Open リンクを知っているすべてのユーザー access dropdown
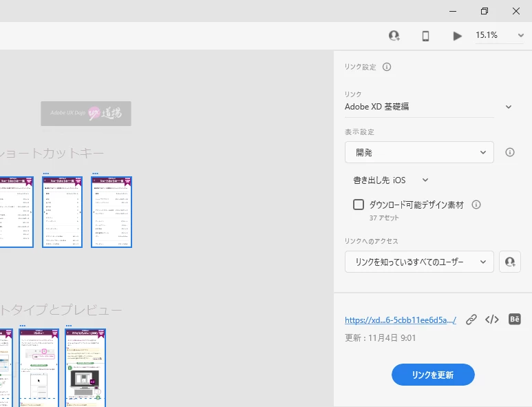The image size is (532, 407). click(419, 262)
